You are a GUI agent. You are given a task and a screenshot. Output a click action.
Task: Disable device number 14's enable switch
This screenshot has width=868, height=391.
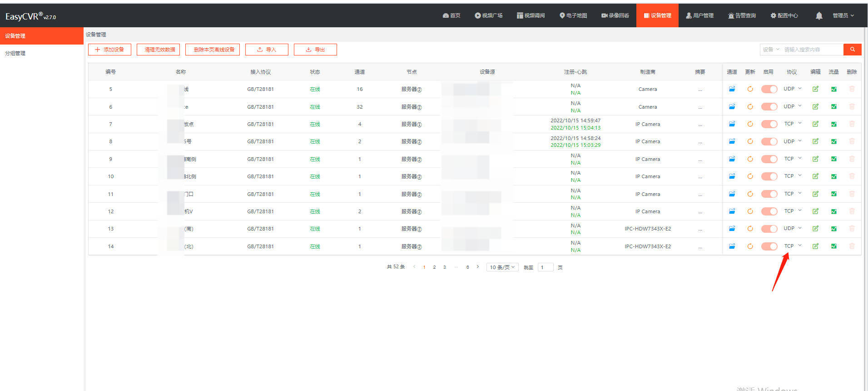click(769, 246)
